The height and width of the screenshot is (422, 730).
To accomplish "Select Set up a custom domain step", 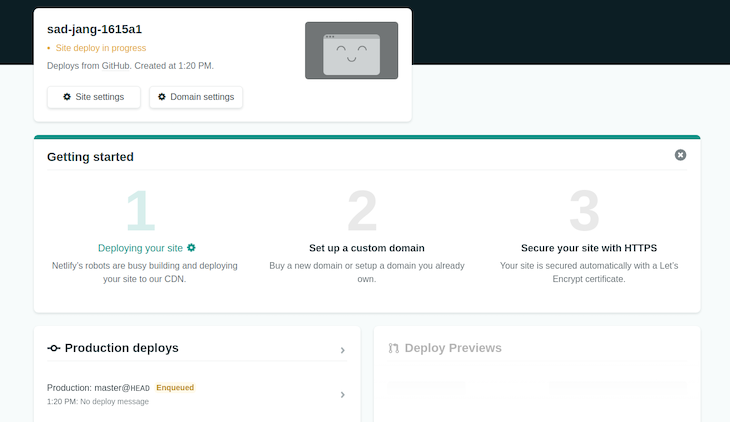I will point(366,248).
